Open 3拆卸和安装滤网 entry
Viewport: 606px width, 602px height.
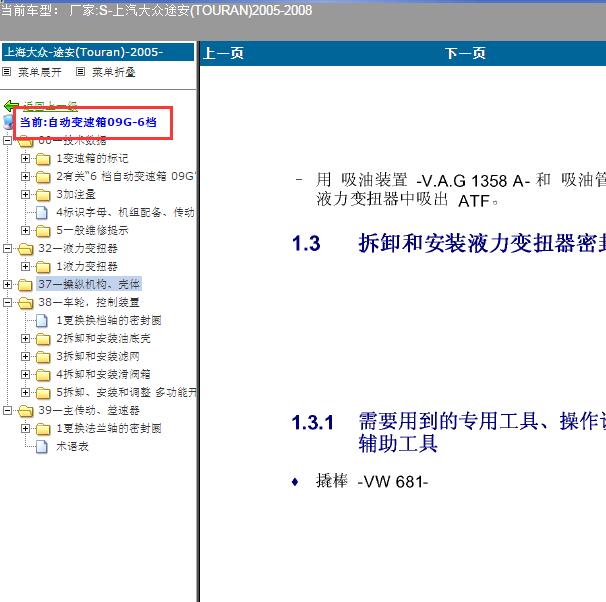(x=98, y=356)
